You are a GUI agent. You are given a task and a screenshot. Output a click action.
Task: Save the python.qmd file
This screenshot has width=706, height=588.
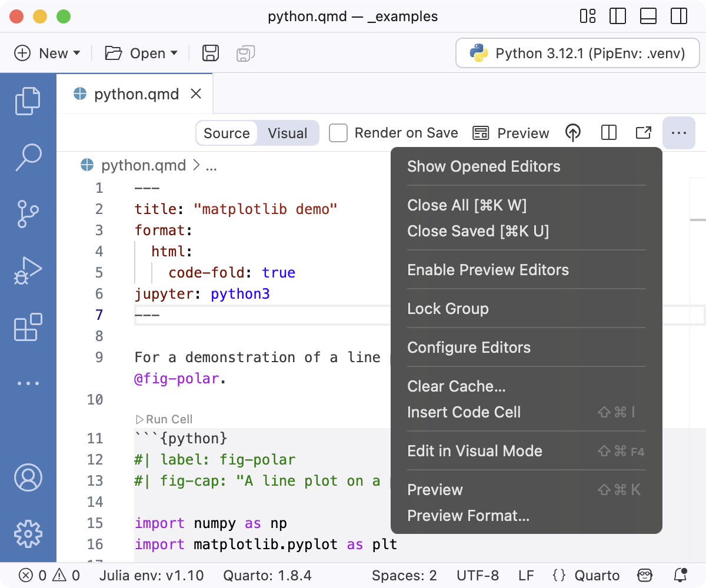pyautogui.click(x=209, y=53)
